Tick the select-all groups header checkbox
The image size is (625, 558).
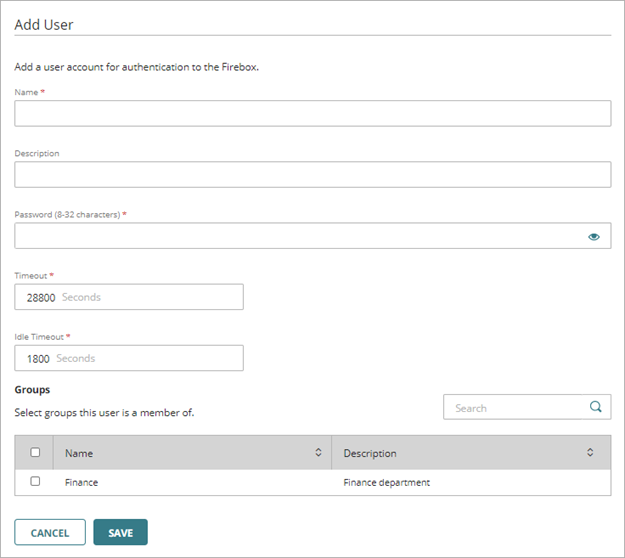(35, 453)
